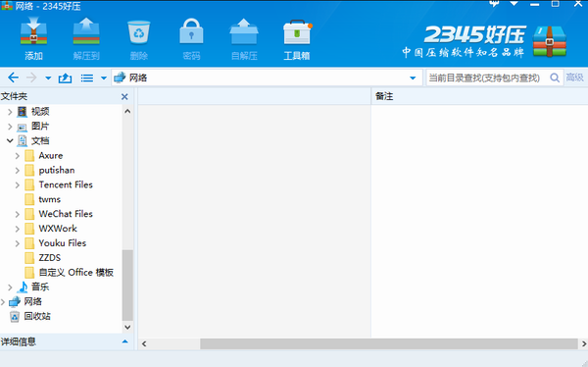Click the 自解压 self-extract icon
The width and height of the screenshot is (588, 367).
(244, 31)
